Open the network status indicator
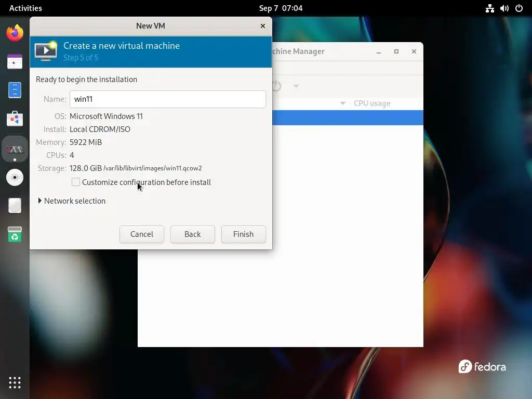The image size is (532, 399). (x=489, y=8)
